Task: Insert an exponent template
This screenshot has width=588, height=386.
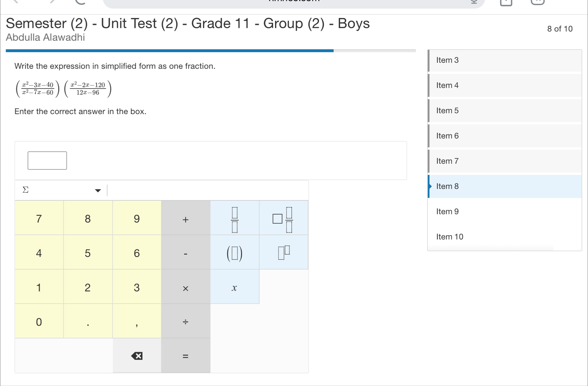Action: point(283,253)
